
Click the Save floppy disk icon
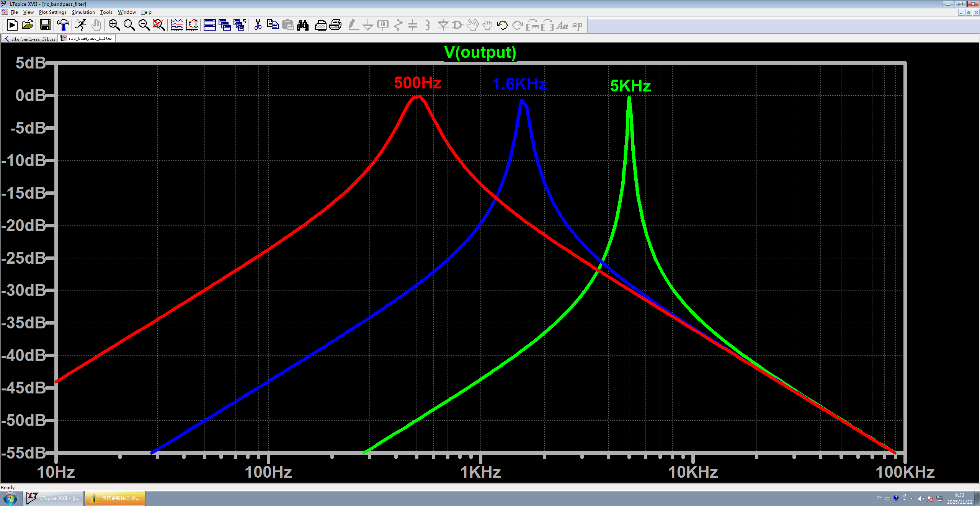(x=45, y=25)
